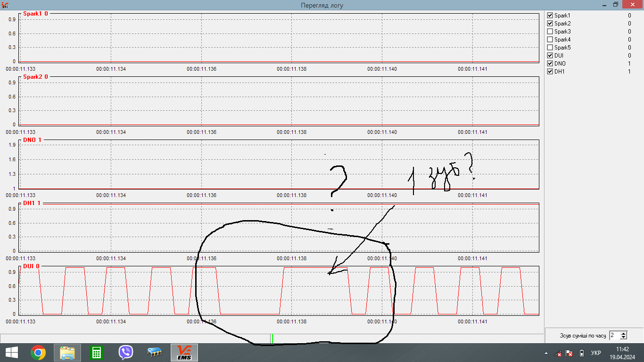644x362 pixels.
Task: Uncheck the DH1 channel checkbox
Action: pyautogui.click(x=550, y=72)
